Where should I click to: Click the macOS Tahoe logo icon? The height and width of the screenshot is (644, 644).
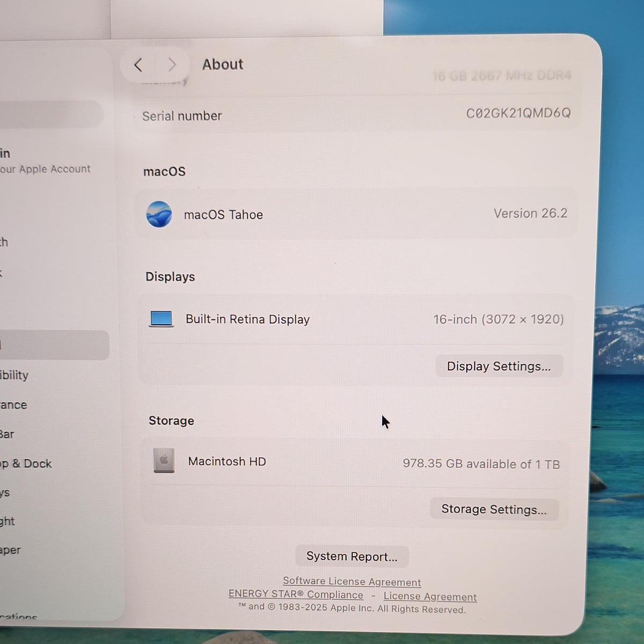[x=159, y=214]
